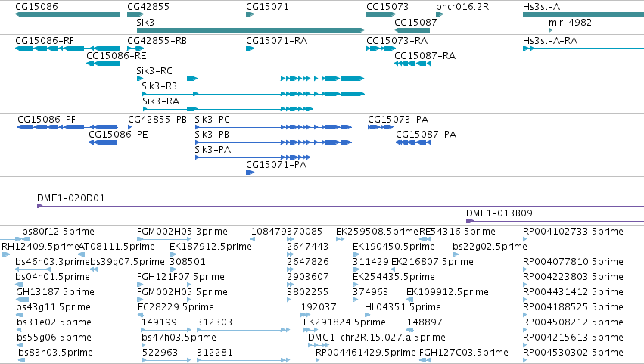
Task: Click EST EC28229.5prime
Action: pyautogui.click(x=176, y=308)
